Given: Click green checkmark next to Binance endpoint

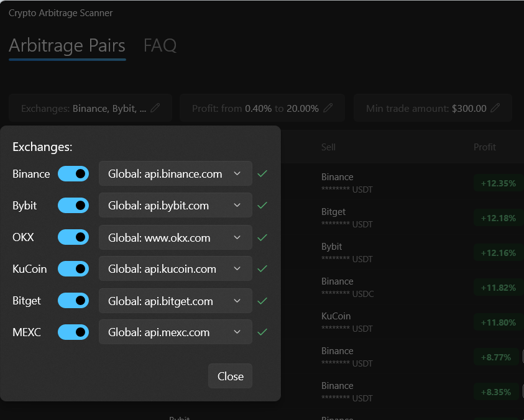Looking at the screenshot, I should pos(262,174).
